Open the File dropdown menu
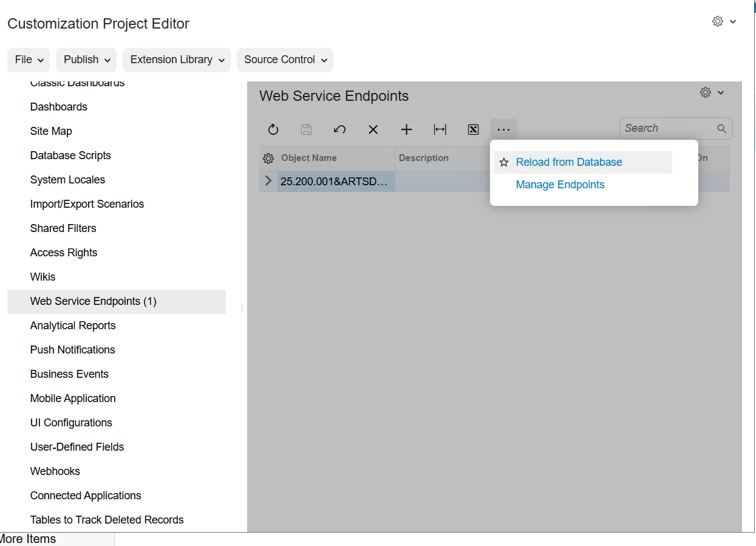The height and width of the screenshot is (546, 756). pyautogui.click(x=29, y=60)
